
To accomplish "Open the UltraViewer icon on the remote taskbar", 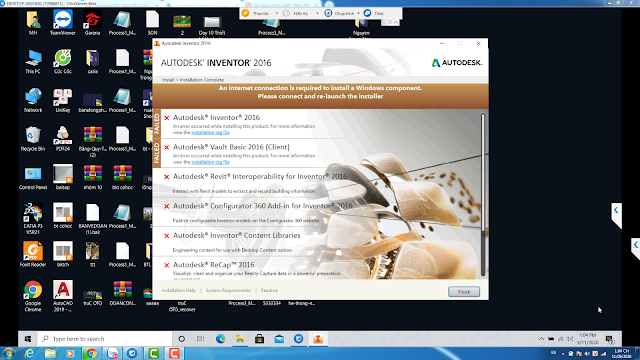I will (x=299, y=339).
